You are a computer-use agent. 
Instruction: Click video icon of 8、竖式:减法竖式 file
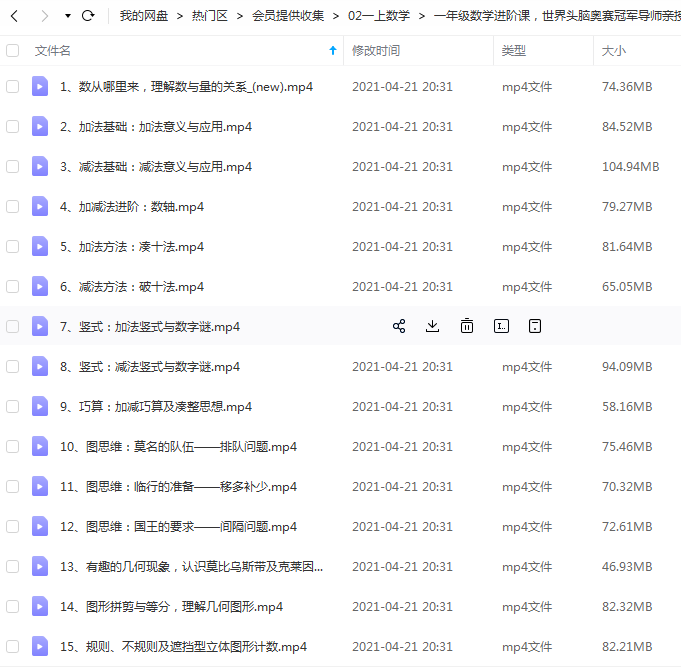(x=40, y=366)
